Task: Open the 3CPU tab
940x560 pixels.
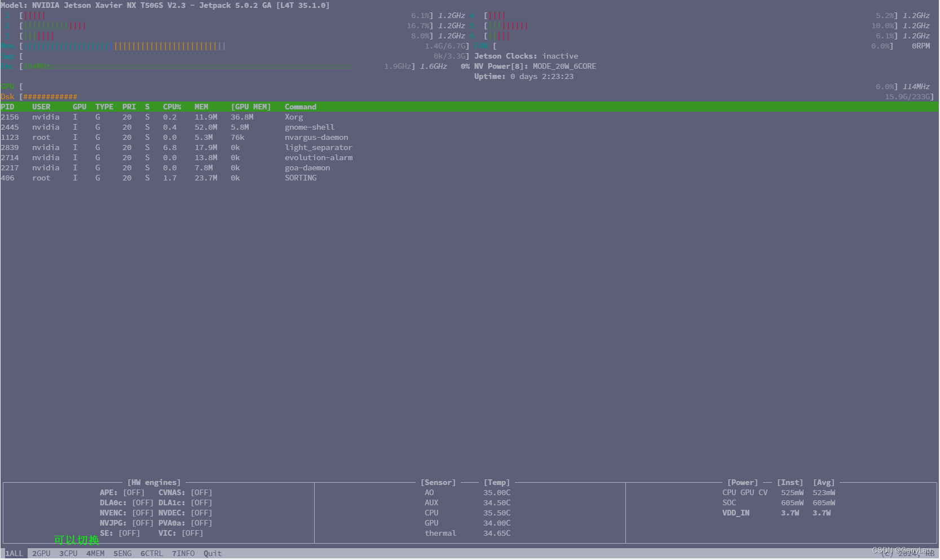Action: (68, 553)
